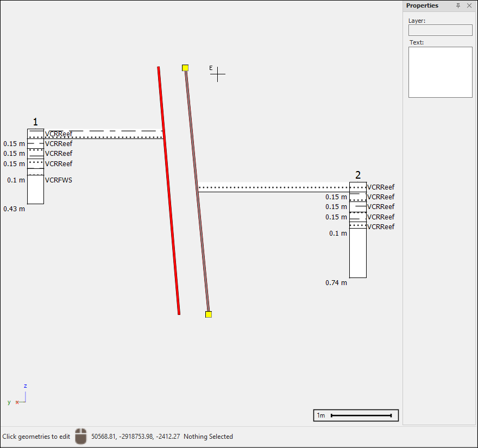The height and width of the screenshot is (448, 478).
Task: Click the 0.43 m depth label
Action: click(14, 209)
